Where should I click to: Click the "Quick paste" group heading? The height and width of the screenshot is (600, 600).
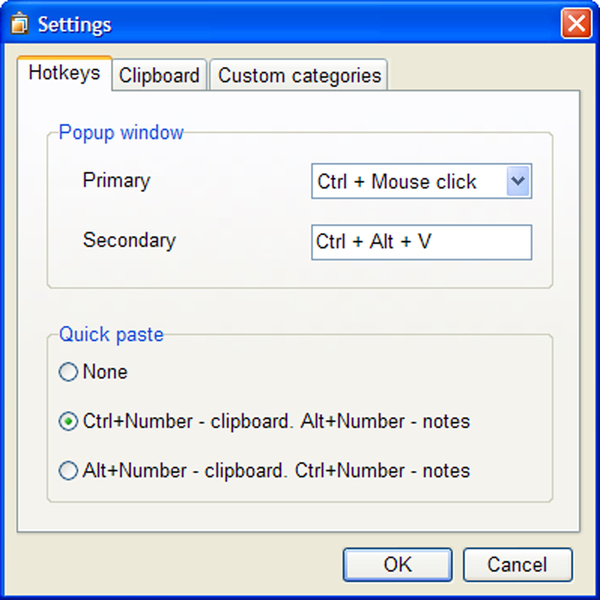(111, 334)
